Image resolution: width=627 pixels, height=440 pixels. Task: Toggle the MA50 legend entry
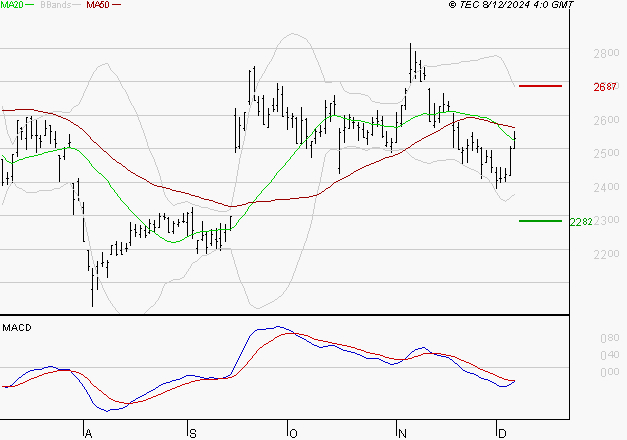click(x=98, y=5)
